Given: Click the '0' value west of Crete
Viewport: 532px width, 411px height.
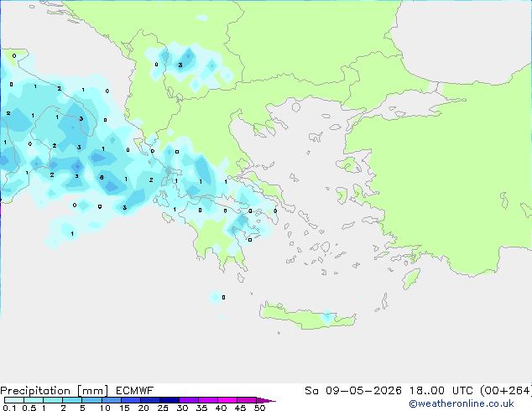Looking at the screenshot, I should [x=223, y=298].
